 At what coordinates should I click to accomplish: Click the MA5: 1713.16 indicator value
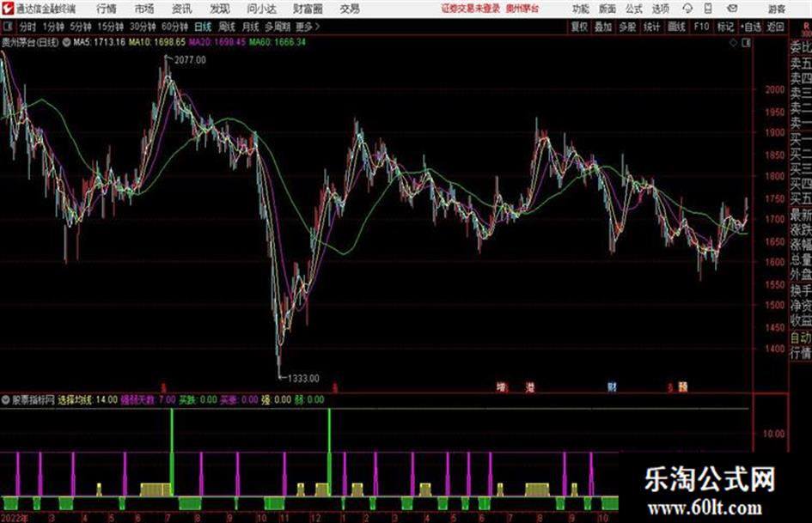(99, 42)
